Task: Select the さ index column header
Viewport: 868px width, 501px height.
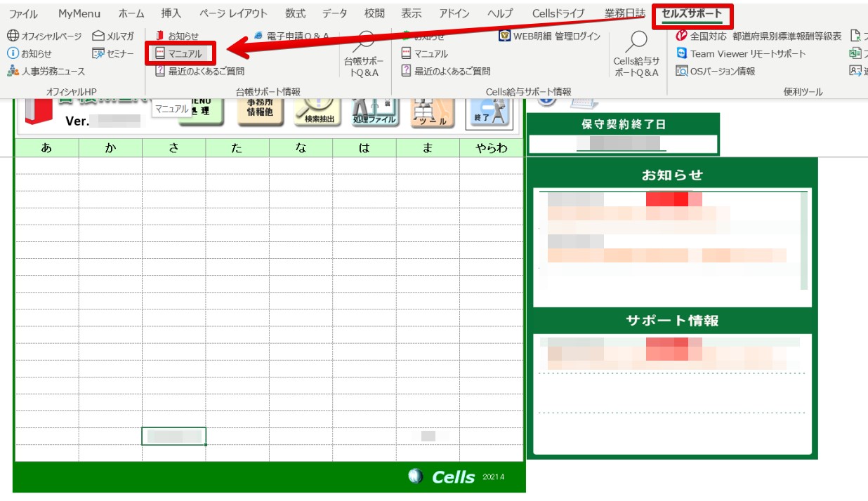Action: tap(173, 147)
